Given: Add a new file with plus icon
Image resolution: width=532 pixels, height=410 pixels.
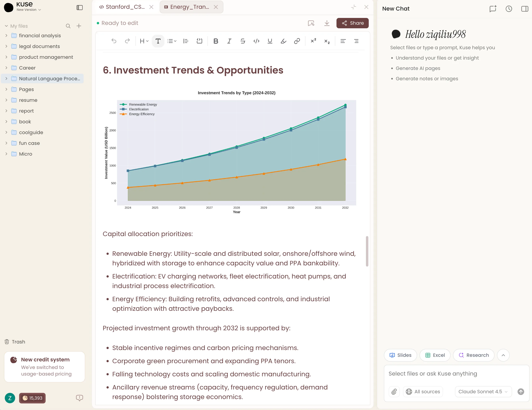Looking at the screenshot, I should point(79,26).
